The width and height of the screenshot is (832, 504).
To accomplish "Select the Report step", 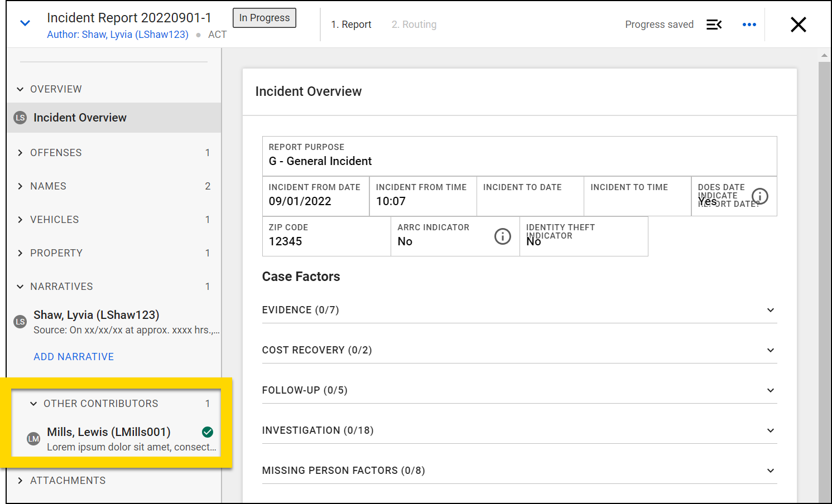I will [351, 24].
